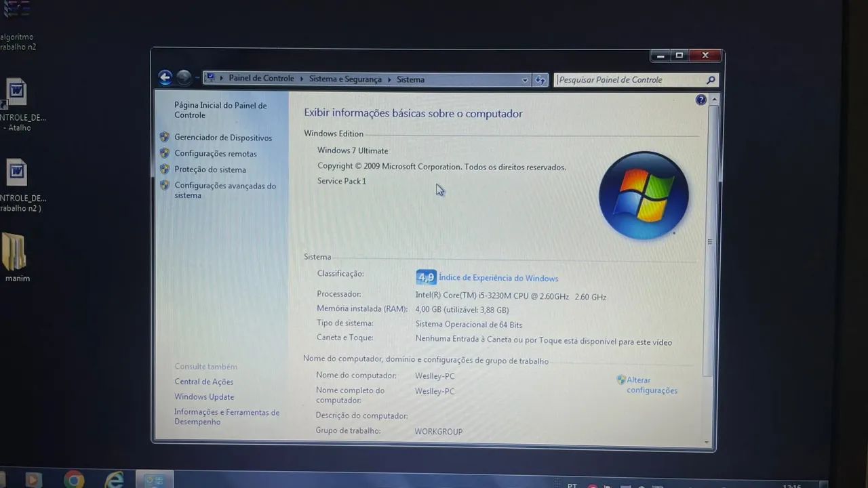Open Configurações remotas
The image size is (868, 488).
coord(216,154)
